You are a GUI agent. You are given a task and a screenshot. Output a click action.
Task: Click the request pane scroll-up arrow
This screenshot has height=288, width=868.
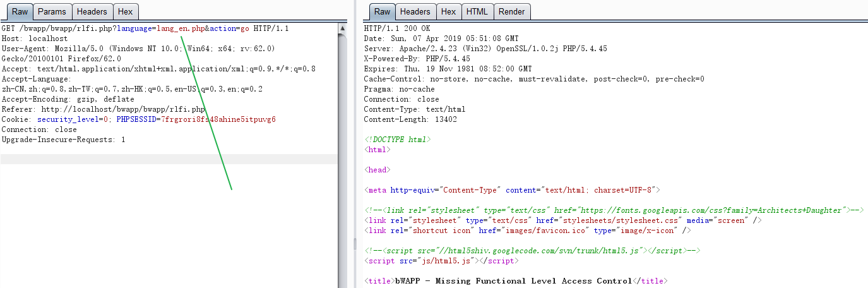pyautogui.click(x=342, y=28)
